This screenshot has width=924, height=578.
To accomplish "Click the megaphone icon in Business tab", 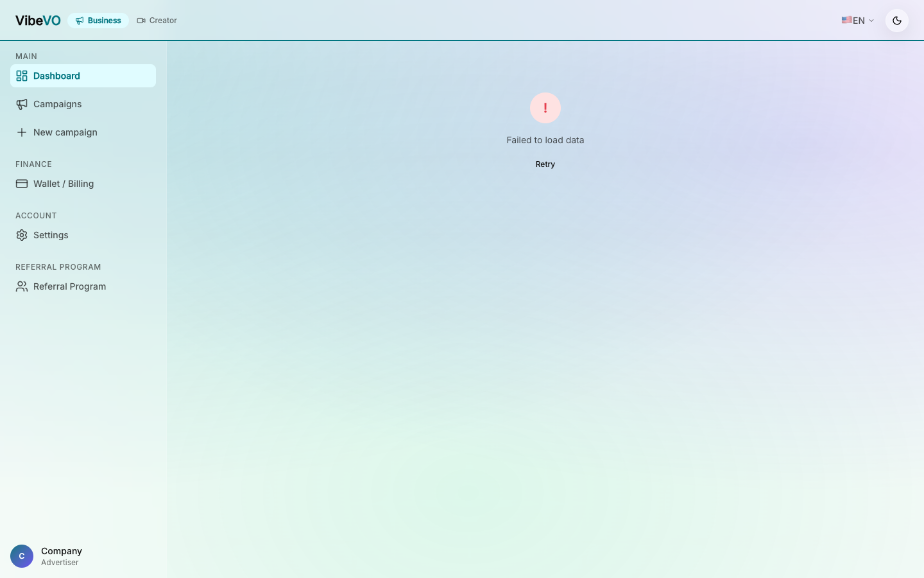I will tap(80, 21).
